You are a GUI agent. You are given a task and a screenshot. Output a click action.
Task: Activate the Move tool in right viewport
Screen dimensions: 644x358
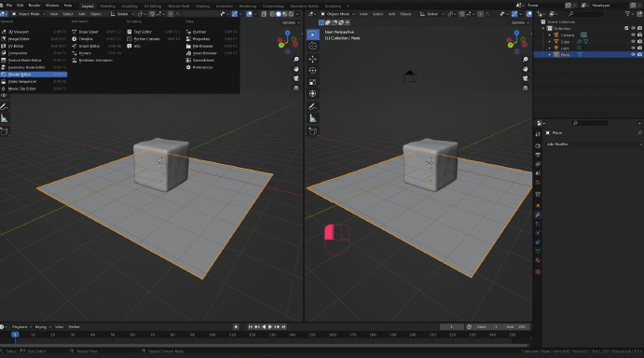[312, 59]
